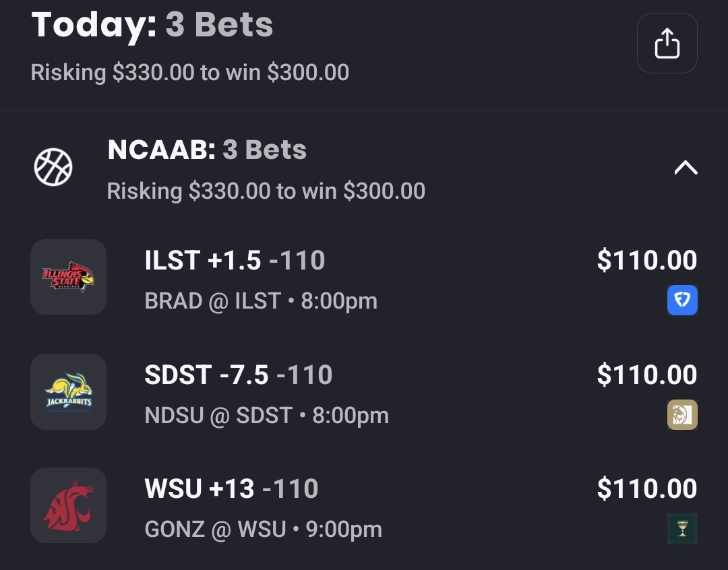Select the Jackrabbits team logo
Viewport: 728px width, 570px height.
pos(68,391)
